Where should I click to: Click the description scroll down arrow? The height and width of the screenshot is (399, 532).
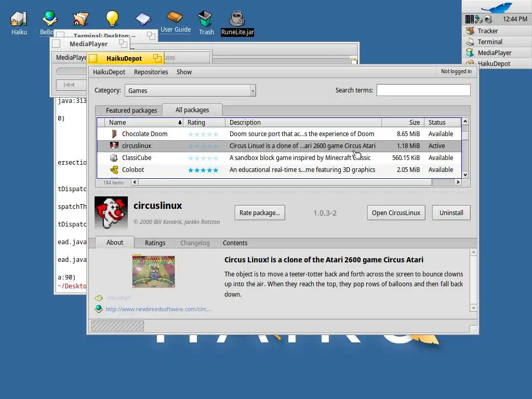[x=474, y=308]
